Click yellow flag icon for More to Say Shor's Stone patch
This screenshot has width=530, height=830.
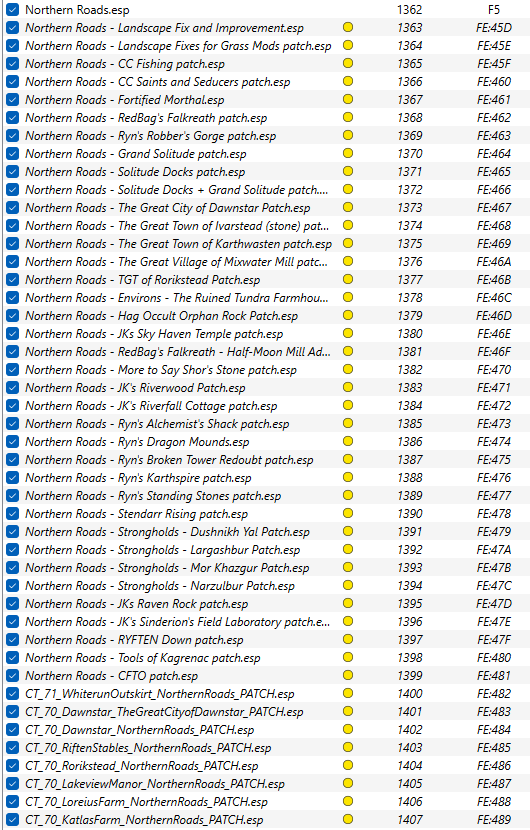[x=348, y=369]
